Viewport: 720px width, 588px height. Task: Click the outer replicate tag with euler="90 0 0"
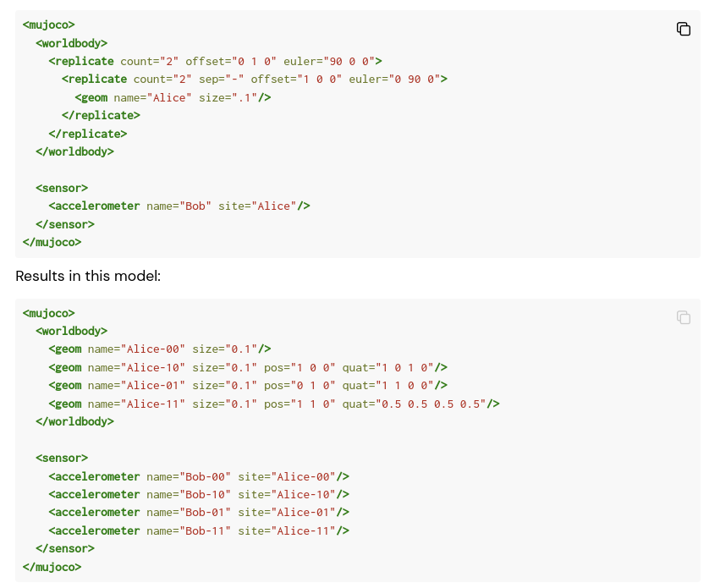pos(215,61)
